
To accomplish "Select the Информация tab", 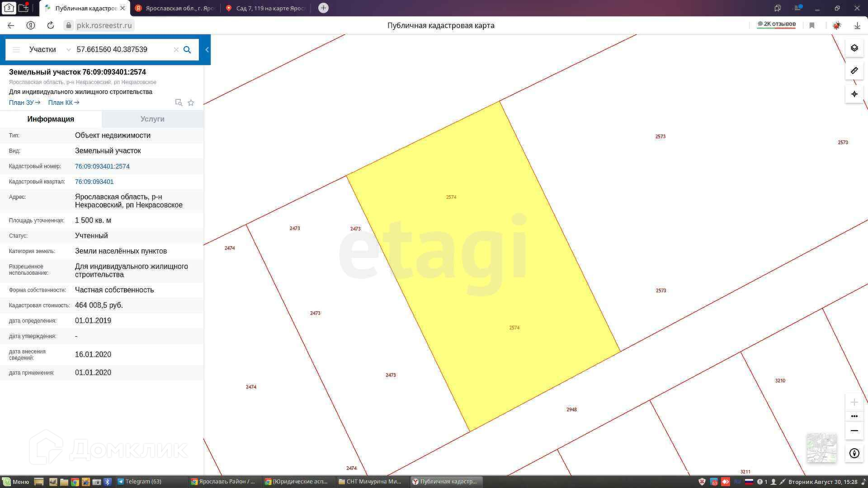I will pyautogui.click(x=51, y=119).
